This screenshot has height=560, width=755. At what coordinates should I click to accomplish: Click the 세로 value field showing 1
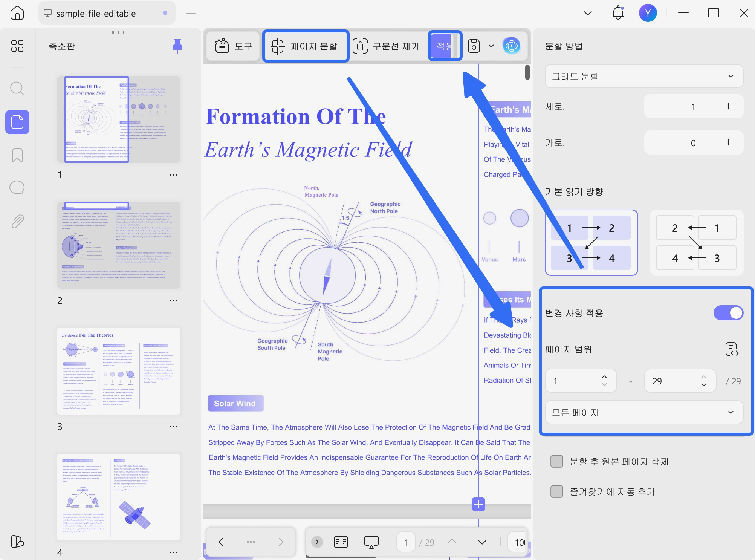pyautogui.click(x=693, y=107)
